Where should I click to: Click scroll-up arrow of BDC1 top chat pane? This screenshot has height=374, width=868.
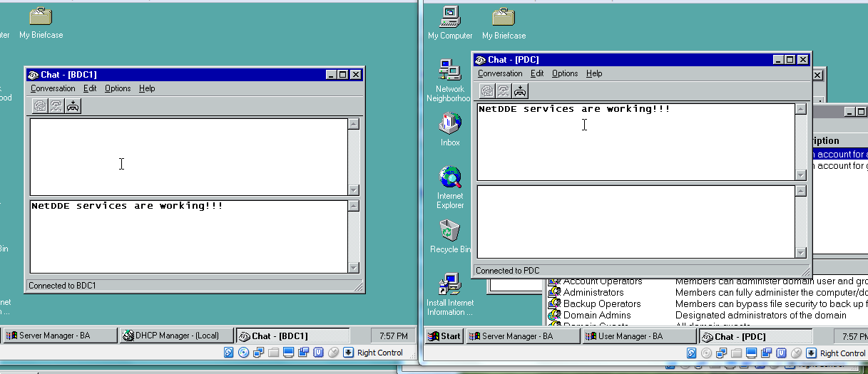[x=354, y=125]
